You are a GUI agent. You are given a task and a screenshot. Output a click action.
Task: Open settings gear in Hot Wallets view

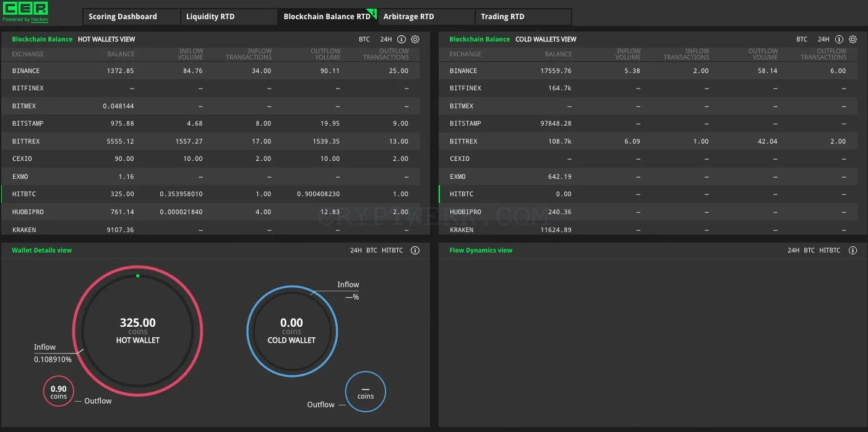415,39
